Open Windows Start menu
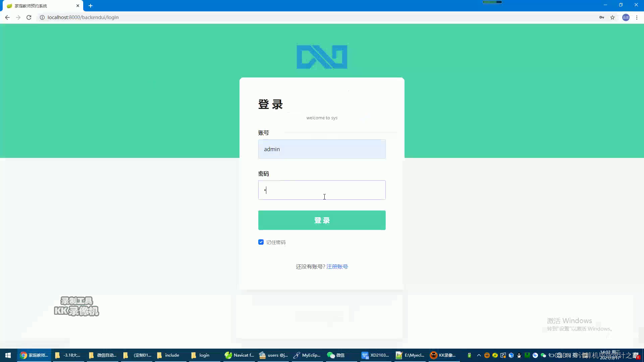 [8, 355]
